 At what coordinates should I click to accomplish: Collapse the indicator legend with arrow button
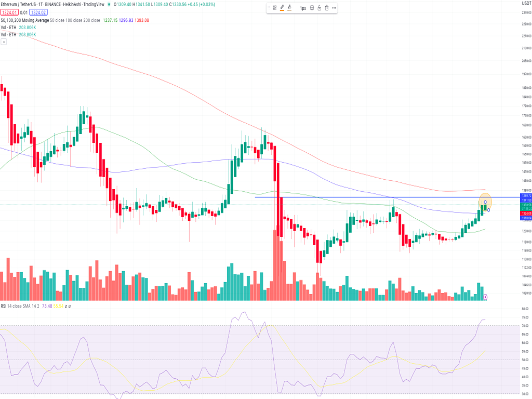(3, 42)
